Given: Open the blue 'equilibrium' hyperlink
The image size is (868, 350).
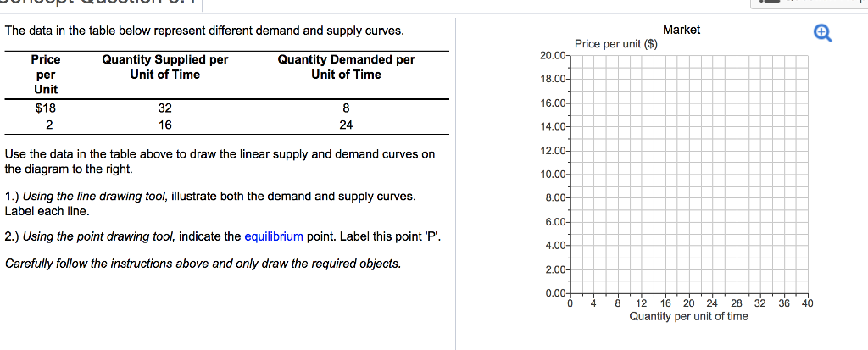Looking at the screenshot, I should coord(273,236).
